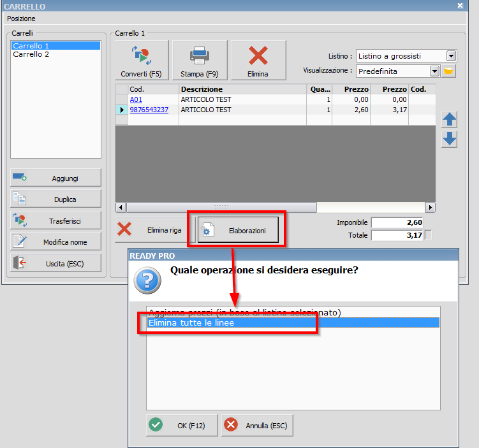Open the Posizione menu

21,18
